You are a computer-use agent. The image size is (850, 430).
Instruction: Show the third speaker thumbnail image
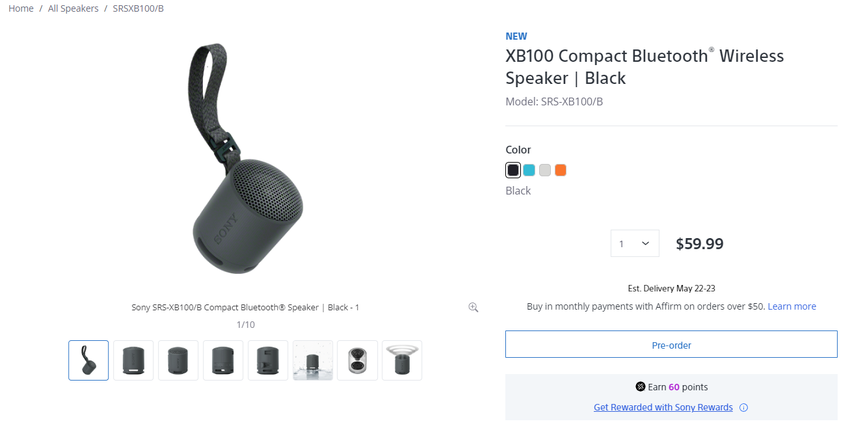(178, 360)
